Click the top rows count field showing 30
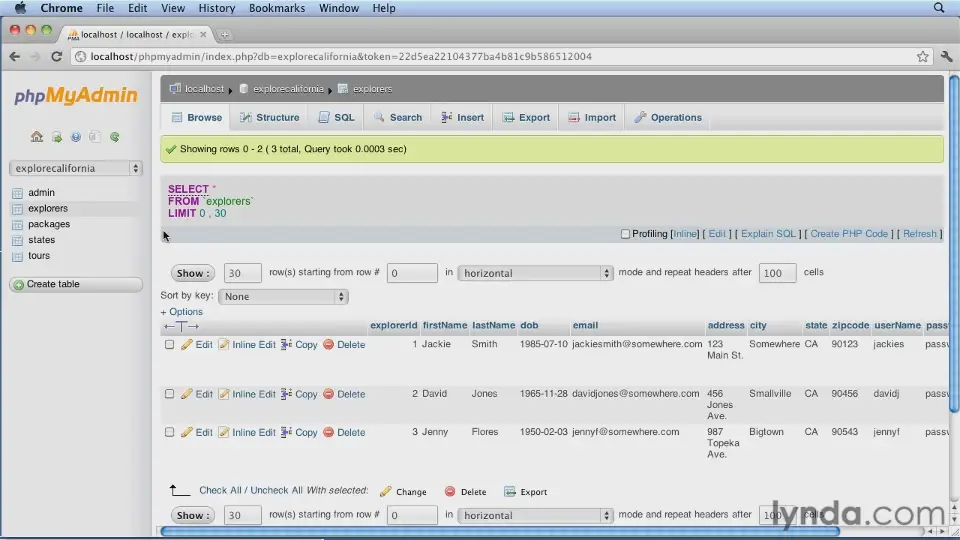This screenshot has width=960, height=540. 242,273
